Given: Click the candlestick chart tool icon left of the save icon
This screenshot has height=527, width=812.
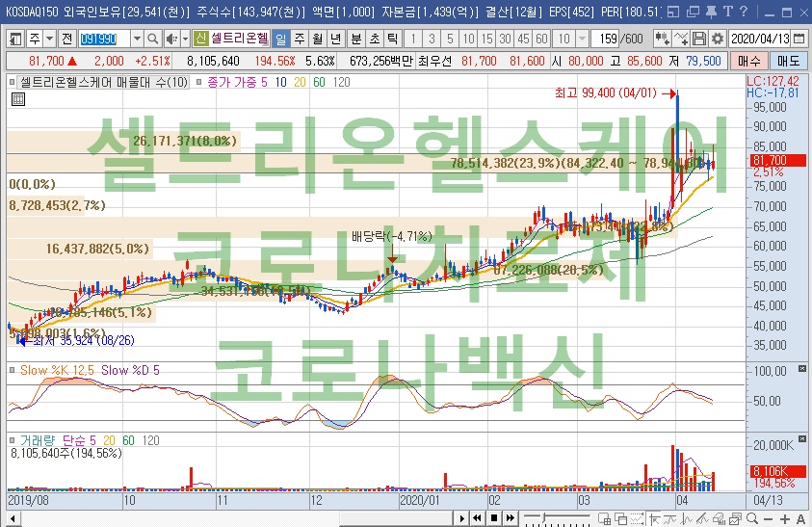Looking at the screenshot, I should coord(662,39).
